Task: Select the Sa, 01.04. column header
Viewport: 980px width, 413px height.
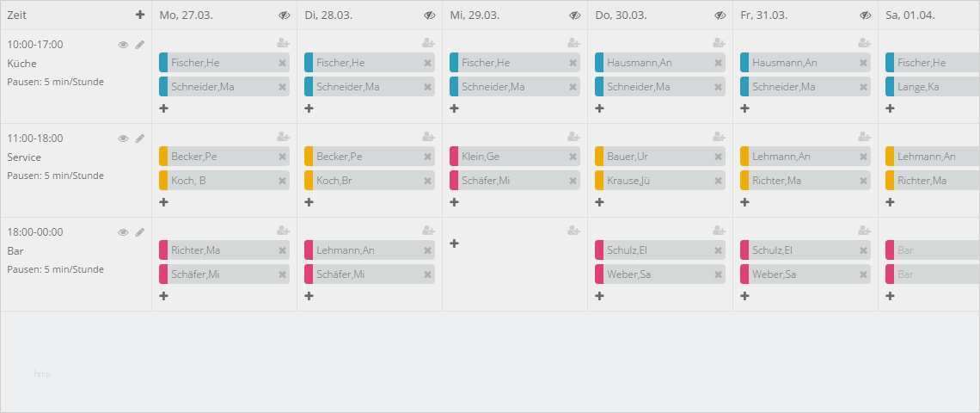Action: pyautogui.click(x=910, y=15)
